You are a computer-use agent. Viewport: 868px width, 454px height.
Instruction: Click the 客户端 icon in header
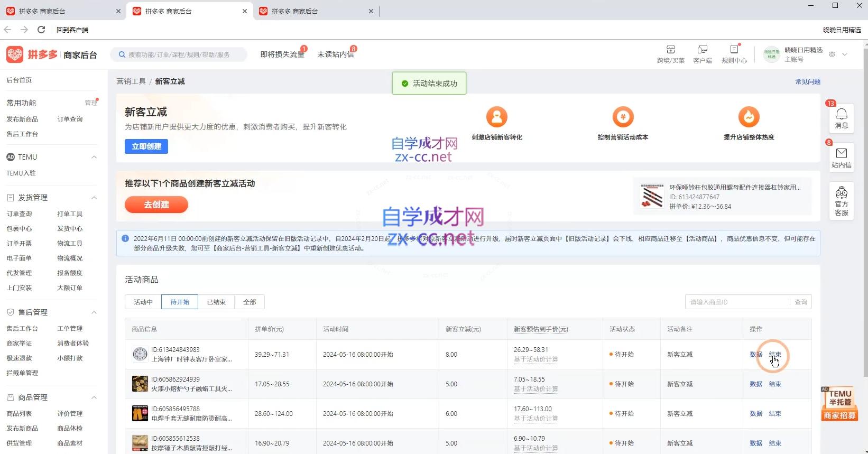tap(702, 50)
